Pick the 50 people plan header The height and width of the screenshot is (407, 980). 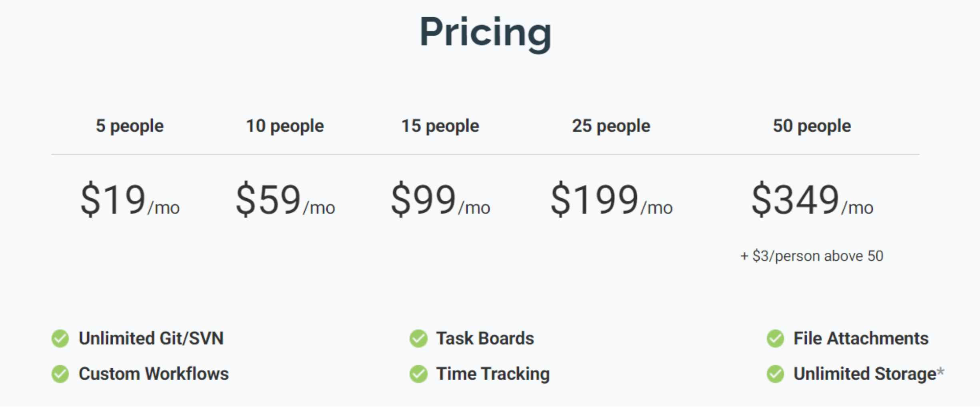coord(812,126)
